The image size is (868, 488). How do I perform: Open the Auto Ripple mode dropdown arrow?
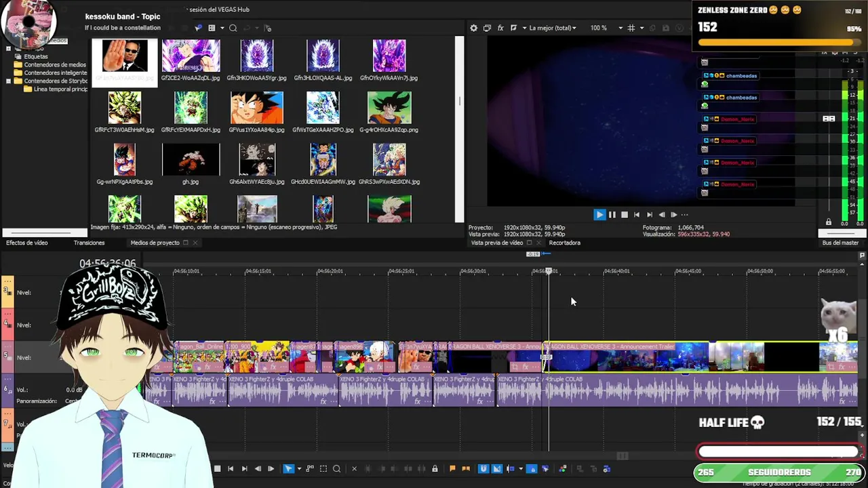(x=520, y=468)
